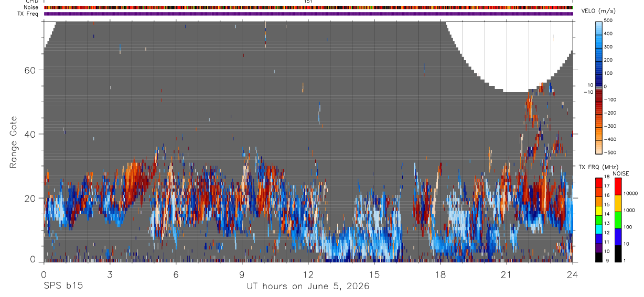Click the purple TX Freq strip above the plot

[x=308, y=14]
